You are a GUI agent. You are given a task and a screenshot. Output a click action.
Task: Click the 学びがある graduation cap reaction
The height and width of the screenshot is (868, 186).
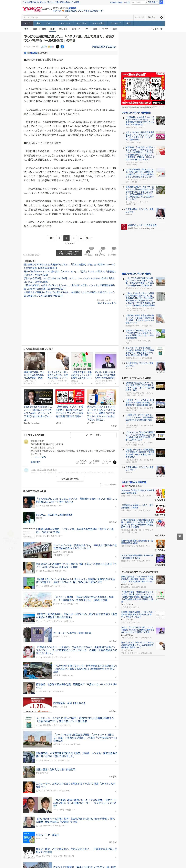[x=89, y=252]
